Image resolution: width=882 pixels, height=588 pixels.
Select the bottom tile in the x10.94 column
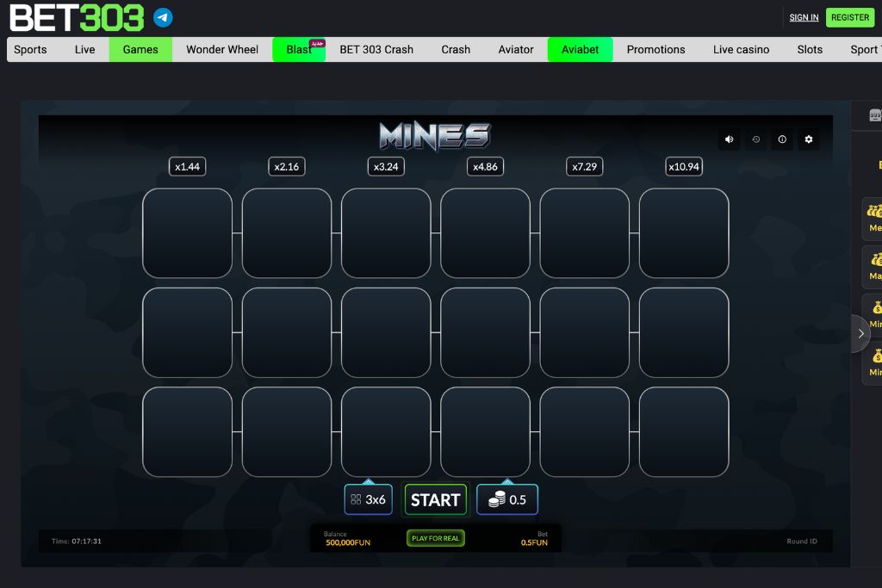(684, 431)
